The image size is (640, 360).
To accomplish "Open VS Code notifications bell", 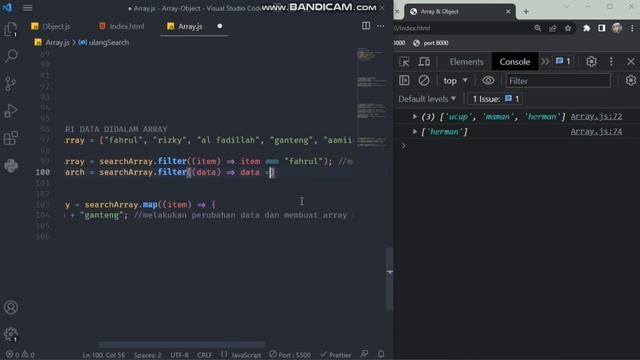I will click(x=381, y=354).
